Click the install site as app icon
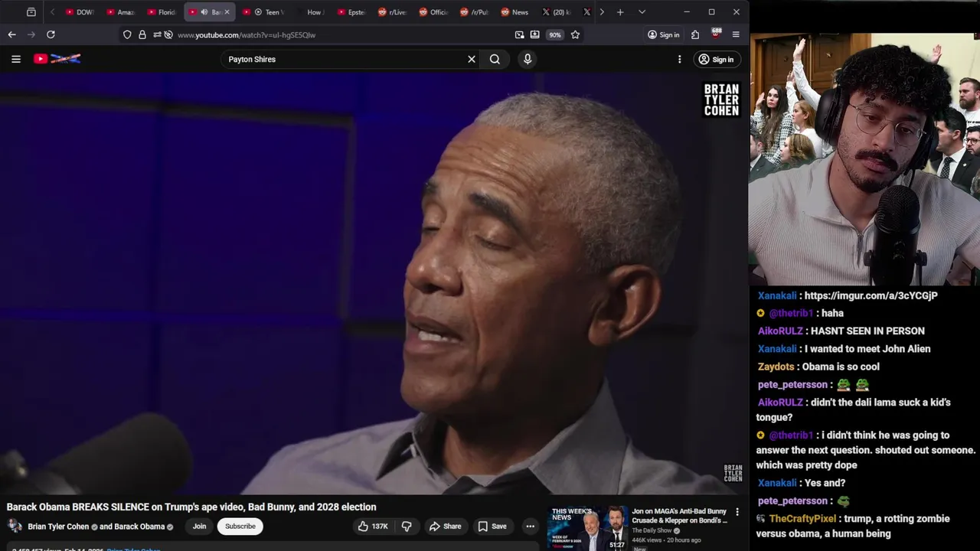980x551 pixels. coord(534,34)
